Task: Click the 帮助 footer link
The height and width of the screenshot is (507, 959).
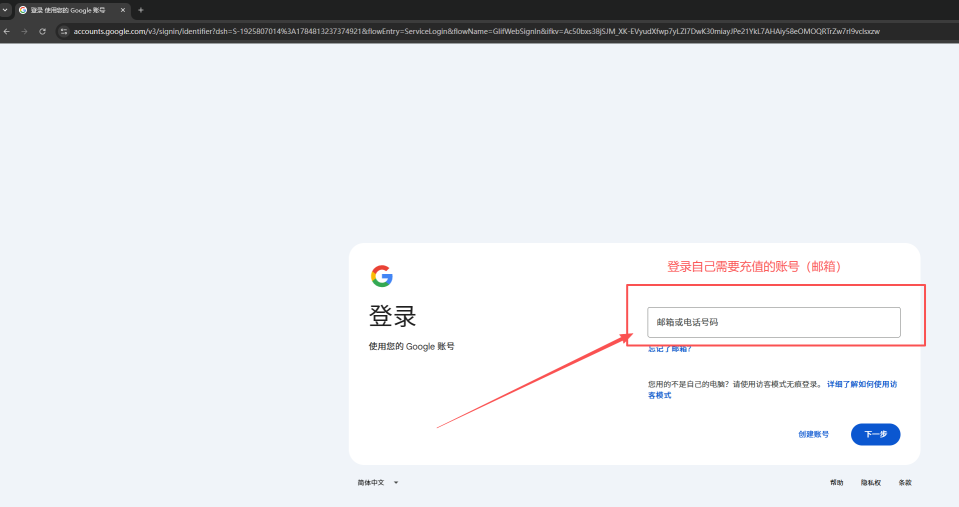Action: 836,483
